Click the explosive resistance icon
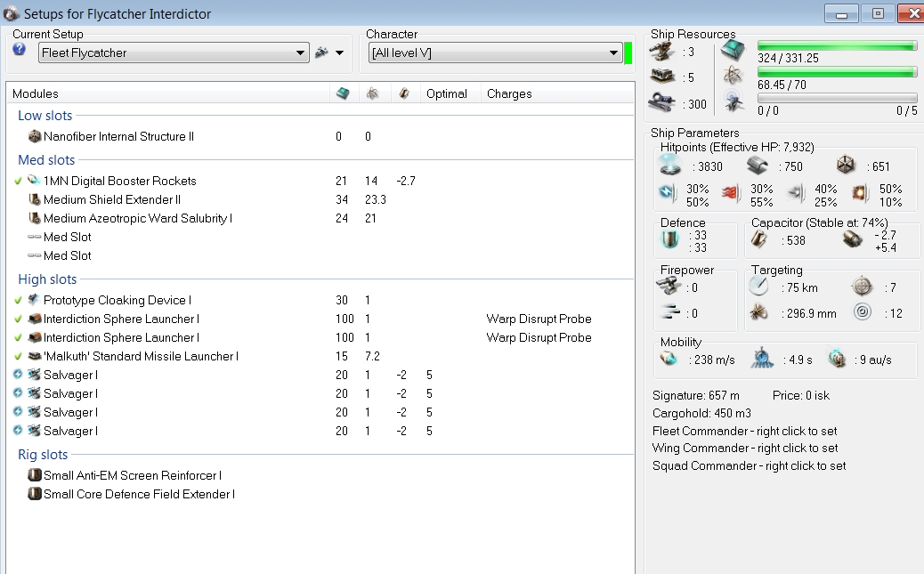 tap(861, 193)
